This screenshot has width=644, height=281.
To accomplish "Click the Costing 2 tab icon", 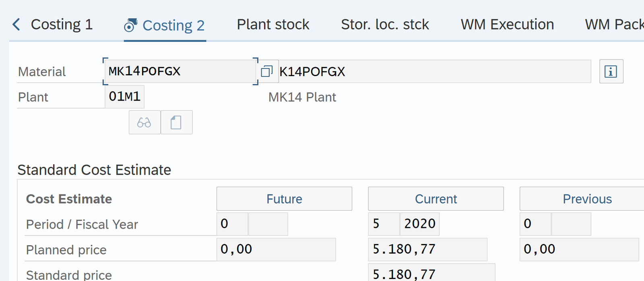I will (x=130, y=25).
